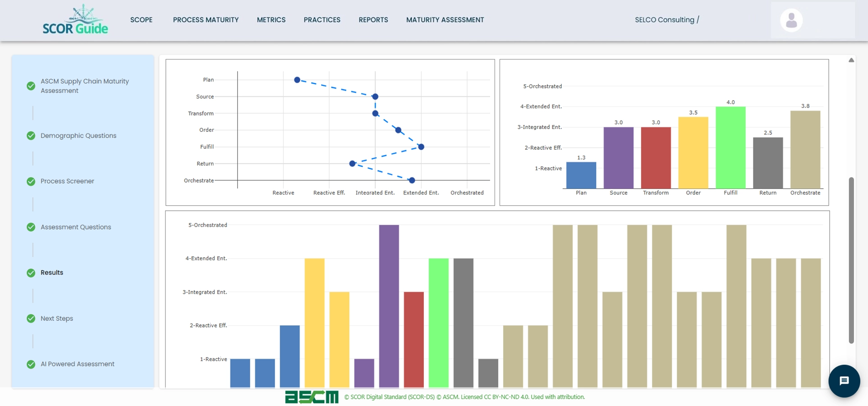Toggle the checkmark beside Next Steps
This screenshot has width=868, height=406.
point(31,318)
